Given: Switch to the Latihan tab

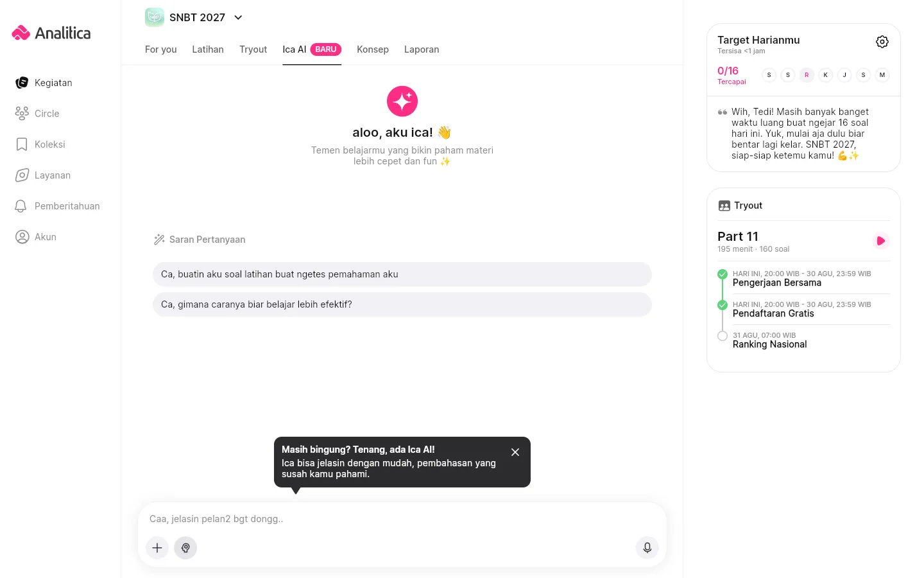Looking at the screenshot, I should pos(208,49).
